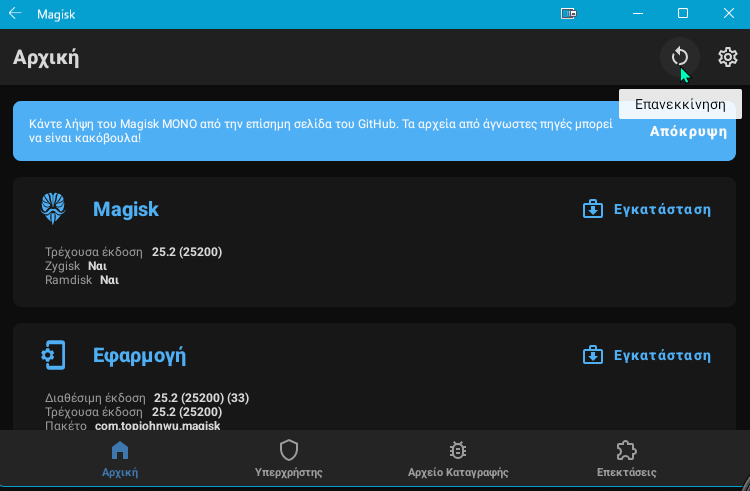Open the Επεκτάσεις modules tab

[627, 459]
